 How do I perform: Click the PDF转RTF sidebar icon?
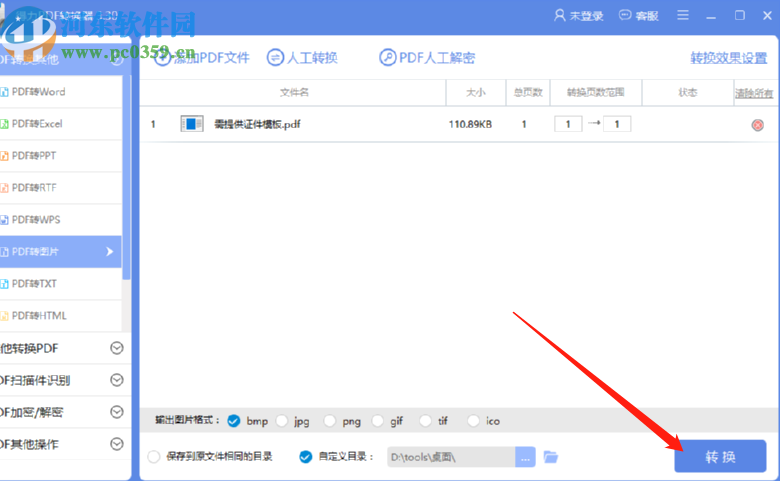click(x=4, y=188)
